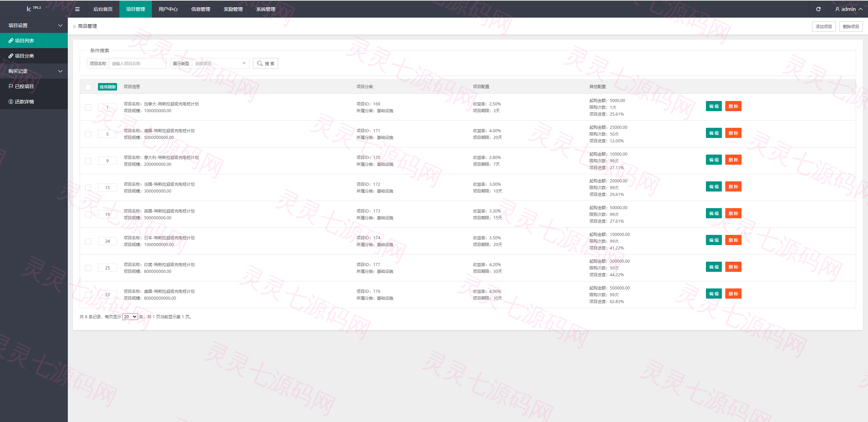This screenshot has width=868, height=422.
Task: Edit project ID 169 with 编辑 button
Action: click(714, 106)
